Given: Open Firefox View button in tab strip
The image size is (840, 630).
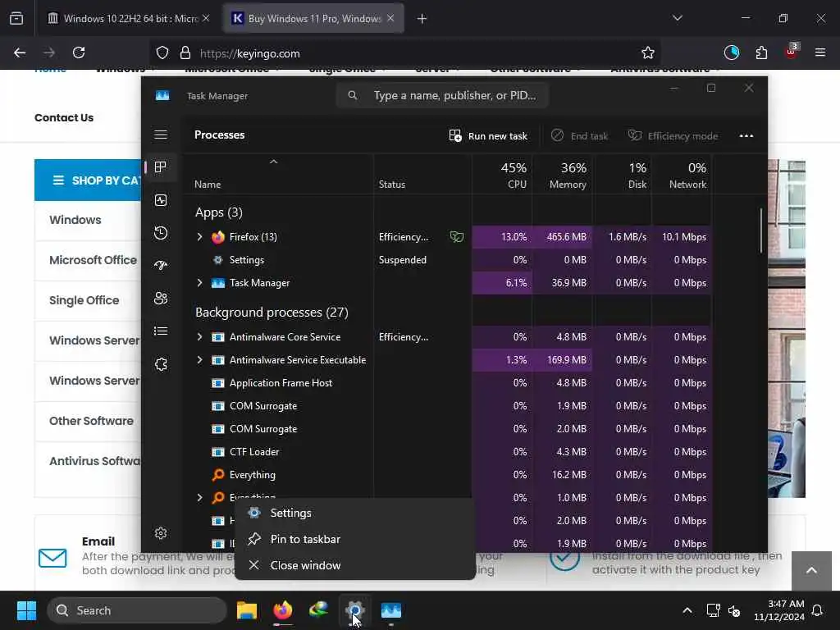Looking at the screenshot, I should tap(16, 19).
